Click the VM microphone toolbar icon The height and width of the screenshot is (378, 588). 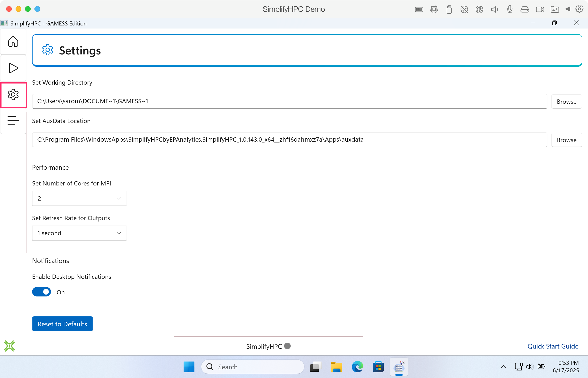(x=509, y=9)
